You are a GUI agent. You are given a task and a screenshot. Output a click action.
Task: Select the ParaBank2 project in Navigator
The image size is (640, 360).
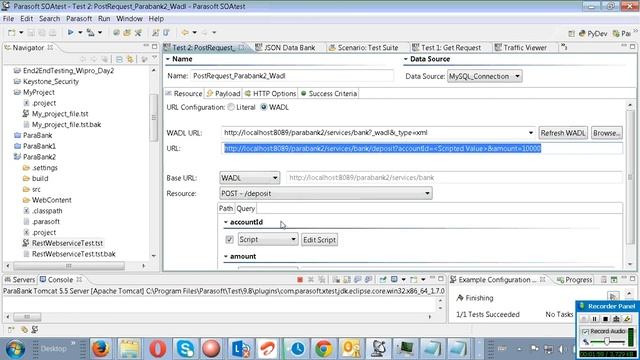pos(39,157)
